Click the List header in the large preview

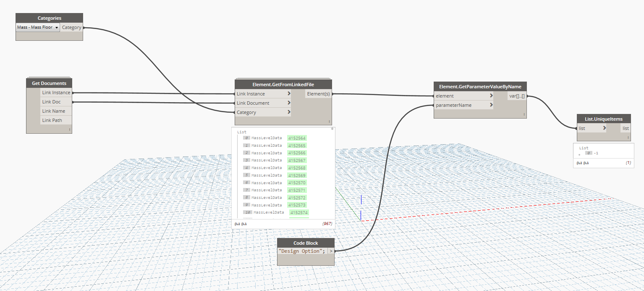(x=242, y=132)
